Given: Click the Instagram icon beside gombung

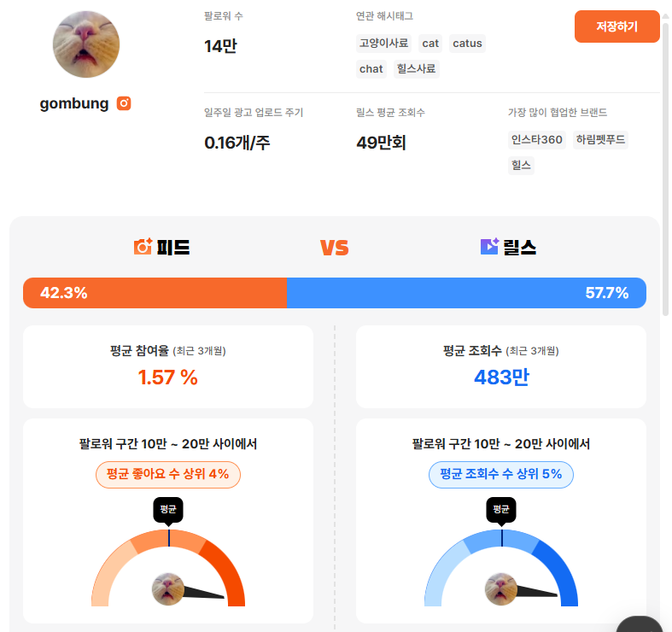Looking at the screenshot, I should [x=124, y=103].
